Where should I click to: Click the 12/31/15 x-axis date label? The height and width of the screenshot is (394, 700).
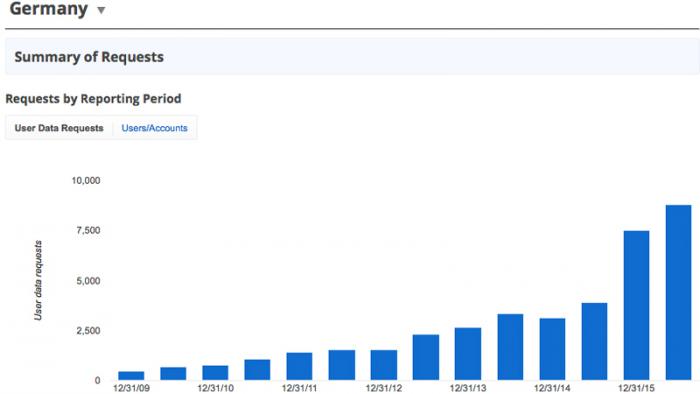pyautogui.click(x=636, y=388)
